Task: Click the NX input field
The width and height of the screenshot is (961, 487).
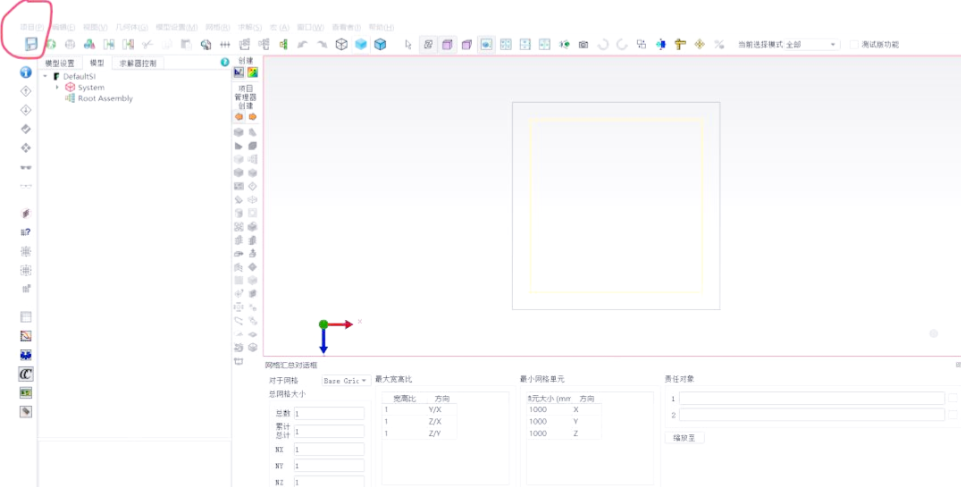Action: click(x=329, y=449)
